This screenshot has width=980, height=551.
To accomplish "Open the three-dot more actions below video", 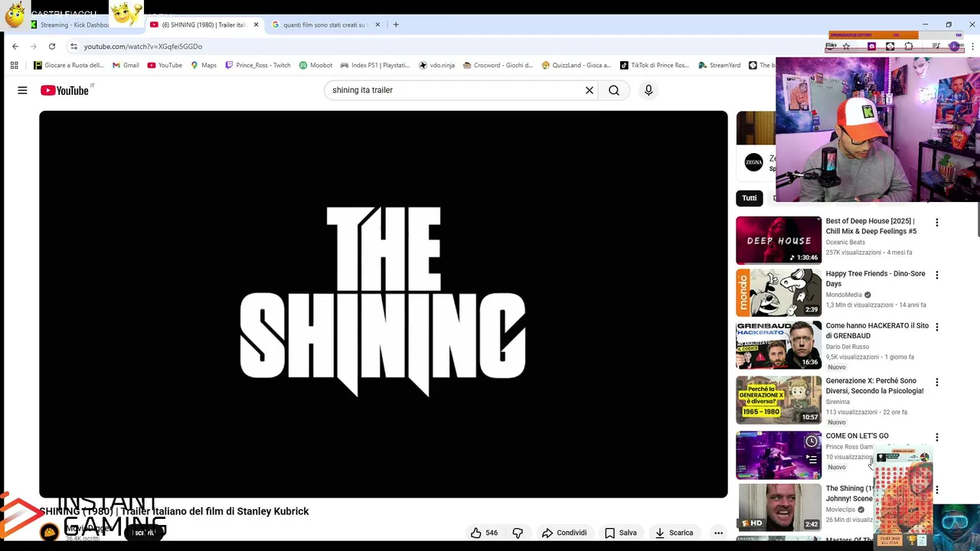I will coord(718,533).
